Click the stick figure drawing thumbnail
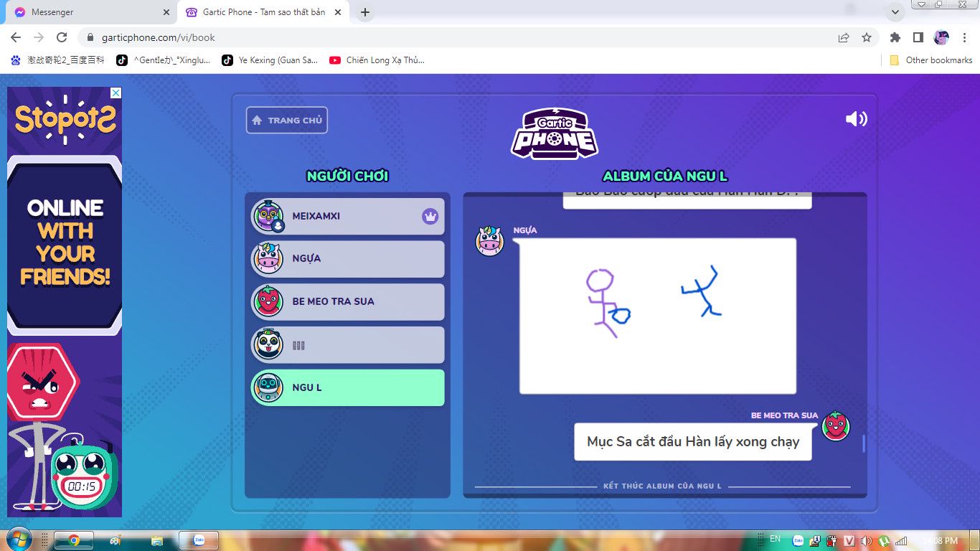Screen dimensions: 980x551 tap(657, 316)
